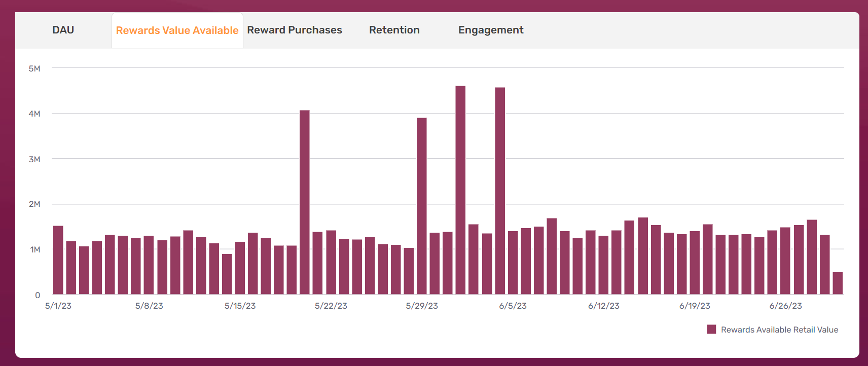This screenshot has height=366, width=868.
Task: Click the 5M y-axis label
Action: tap(34, 69)
